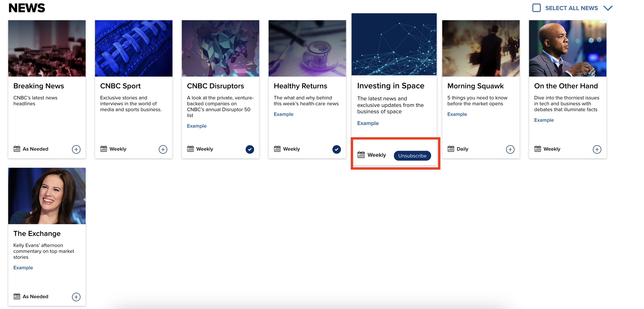Click the SELECT ALL NEWS label text
The image size is (644, 309).
(x=572, y=8)
